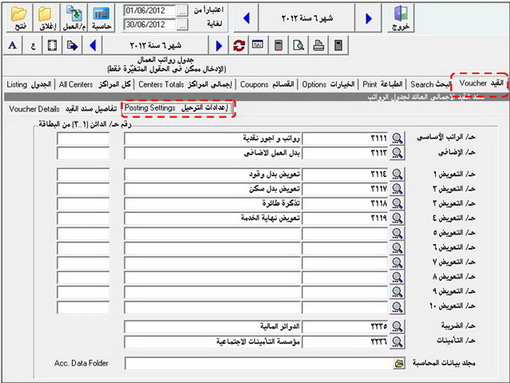Search account for حـ/ التأمينات row
Image resolution: width=510 pixels, height=383 pixels.
(x=397, y=341)
